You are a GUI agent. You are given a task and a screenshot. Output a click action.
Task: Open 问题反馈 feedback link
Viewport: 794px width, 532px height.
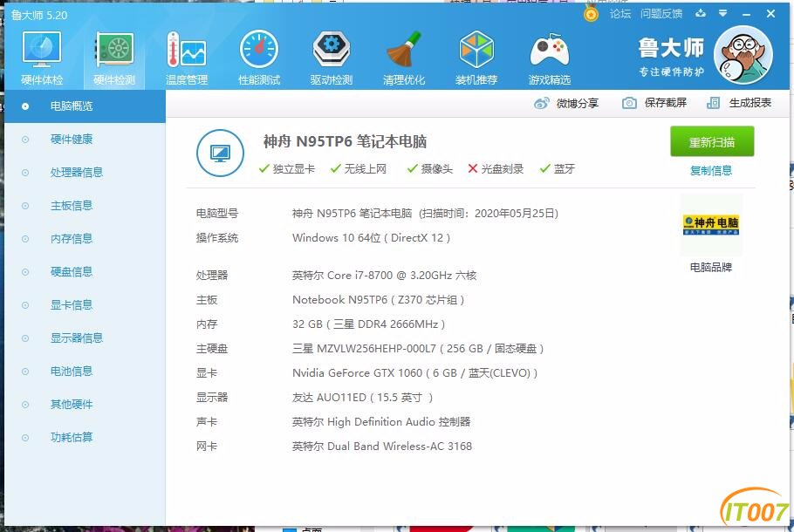click(x=661, y=14)
